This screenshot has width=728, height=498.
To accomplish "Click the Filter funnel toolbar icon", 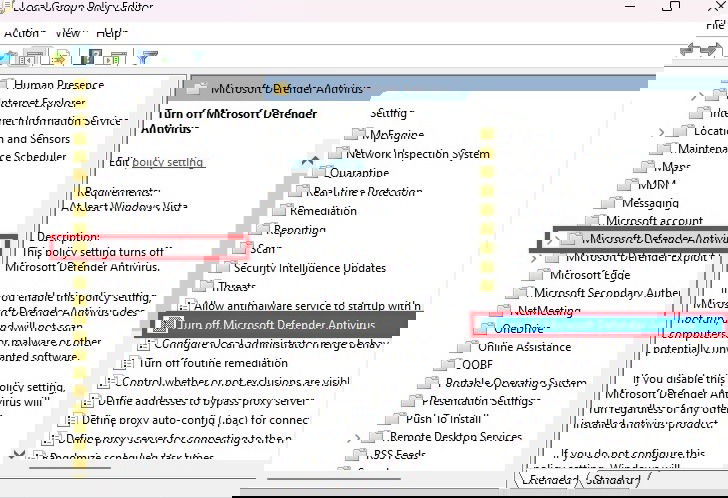I will click(147, 58).
